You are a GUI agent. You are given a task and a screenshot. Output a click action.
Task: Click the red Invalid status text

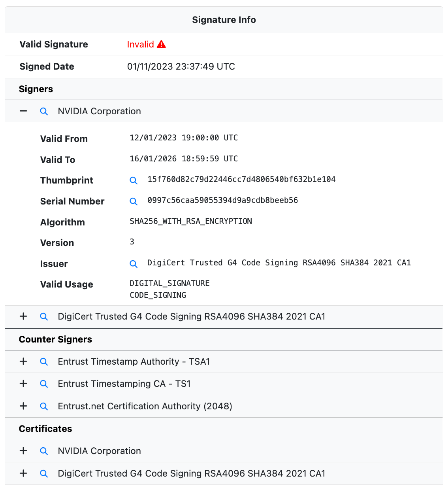pyautogui.click(x=140, y=44)
